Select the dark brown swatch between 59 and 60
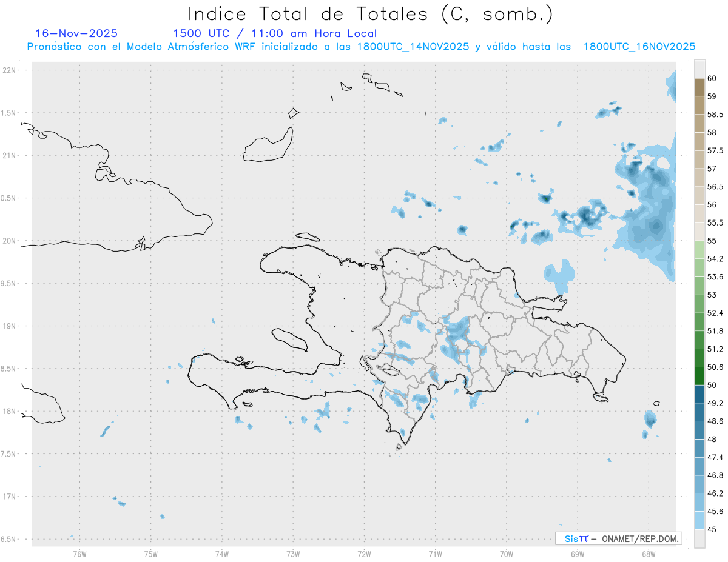This screenshot has width=728, height=562. coord(699,87)
